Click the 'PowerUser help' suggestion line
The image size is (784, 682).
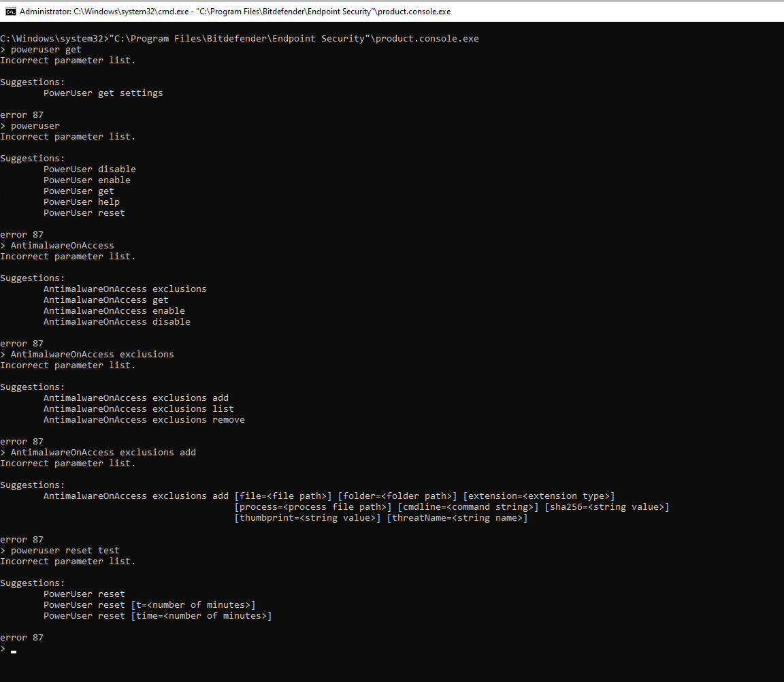(x=81, y=202)
